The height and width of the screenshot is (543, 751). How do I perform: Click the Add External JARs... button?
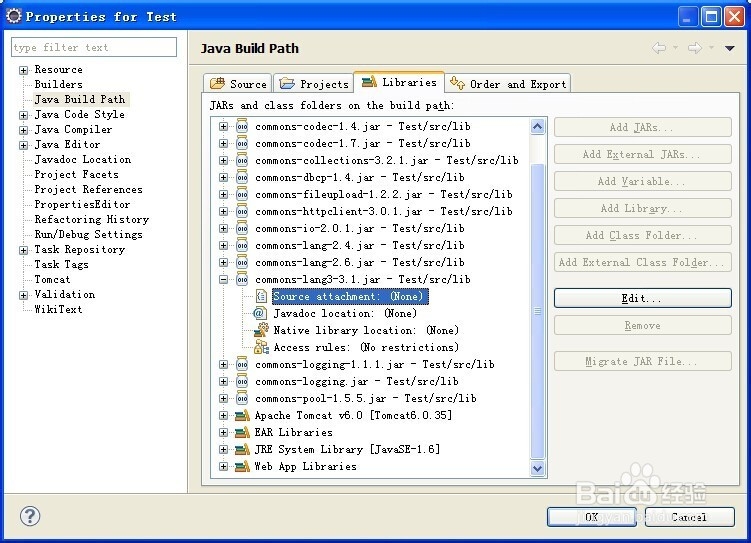coord(643,154)
